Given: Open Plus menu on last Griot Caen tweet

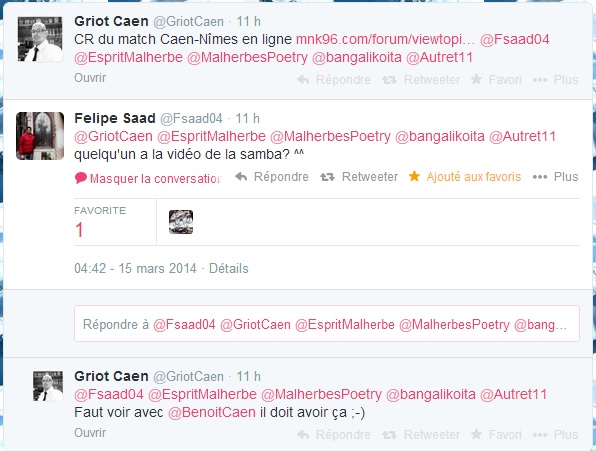Looking at the screenshot, I should 555,434.
